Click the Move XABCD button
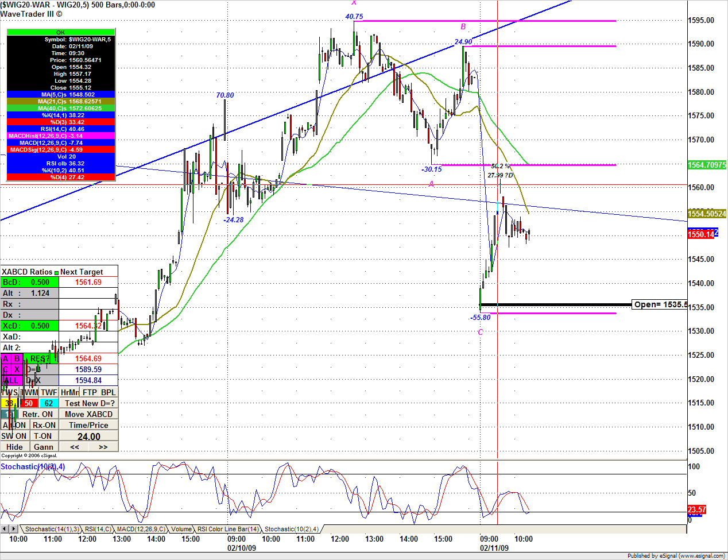Image resolution: width=728 pixels, height=560 pixels. tap(89, 414)
